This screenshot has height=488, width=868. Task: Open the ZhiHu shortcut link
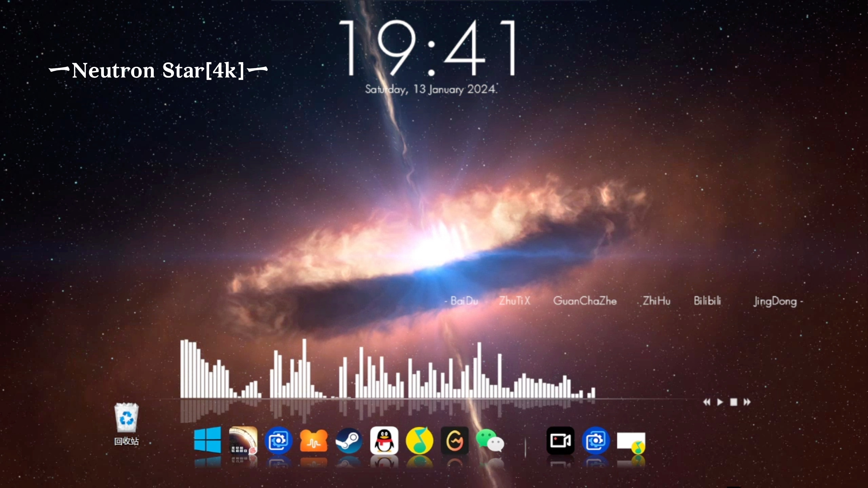(x=656, y=301)
